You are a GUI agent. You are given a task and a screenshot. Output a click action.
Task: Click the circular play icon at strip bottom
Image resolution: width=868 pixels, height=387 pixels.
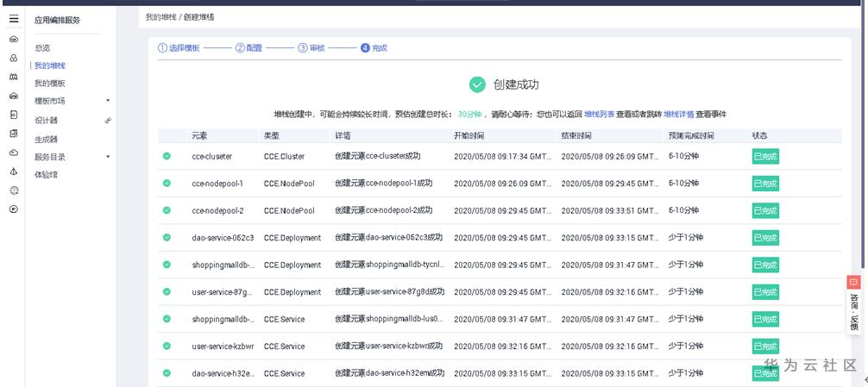(x=14, y=209)
